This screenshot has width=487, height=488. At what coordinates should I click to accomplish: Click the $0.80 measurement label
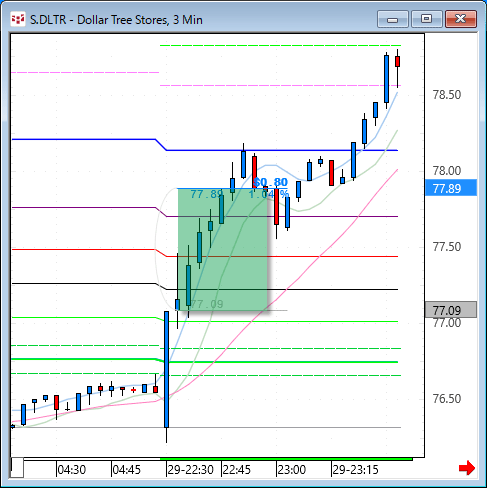click(x=270, y=182)
